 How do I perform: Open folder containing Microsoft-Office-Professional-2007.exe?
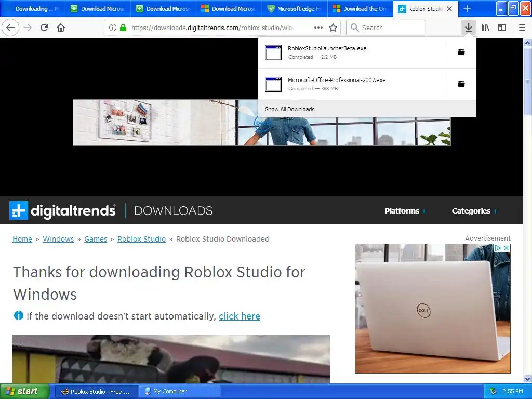(x=461, y=84)
